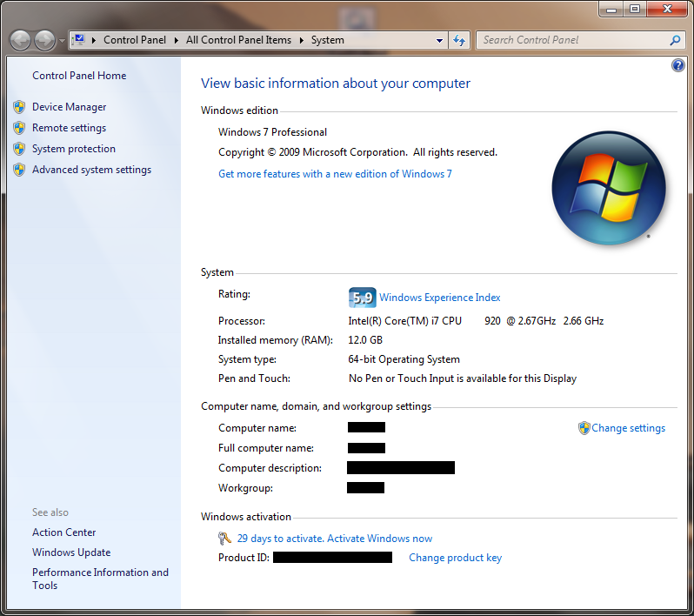Click the shield icon beside Device Manager
Image resolution: width=694 pixels, height=616 pixels.
(x=19, y=107)
